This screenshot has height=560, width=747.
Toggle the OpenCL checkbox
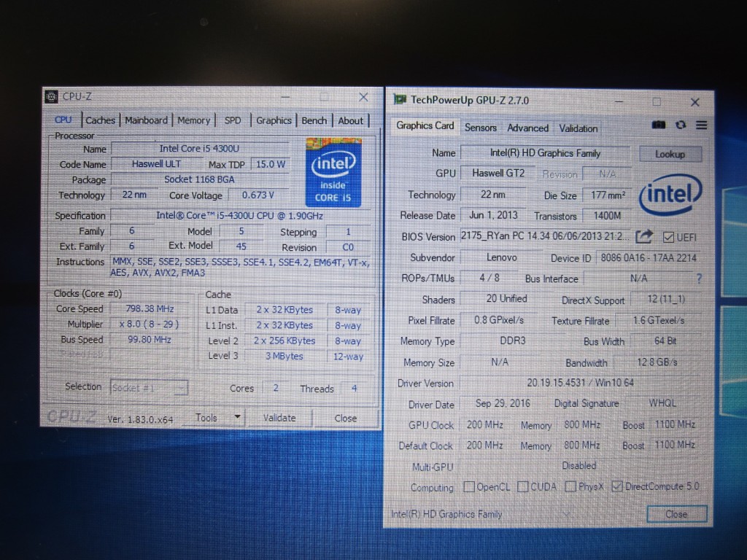(x=469, y=486)
